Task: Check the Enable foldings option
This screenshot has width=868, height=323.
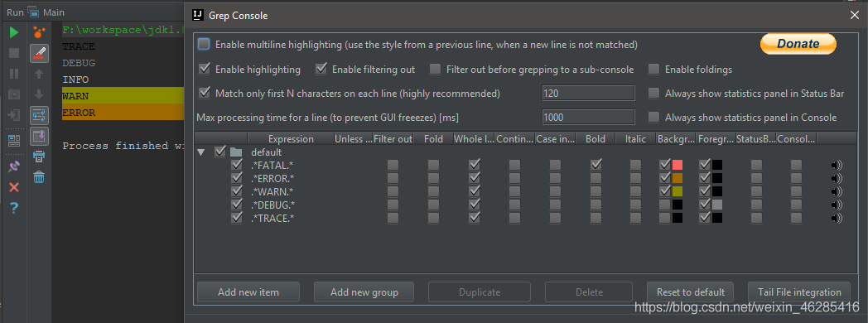Action: pyautogui.click(x=654, y=69)
